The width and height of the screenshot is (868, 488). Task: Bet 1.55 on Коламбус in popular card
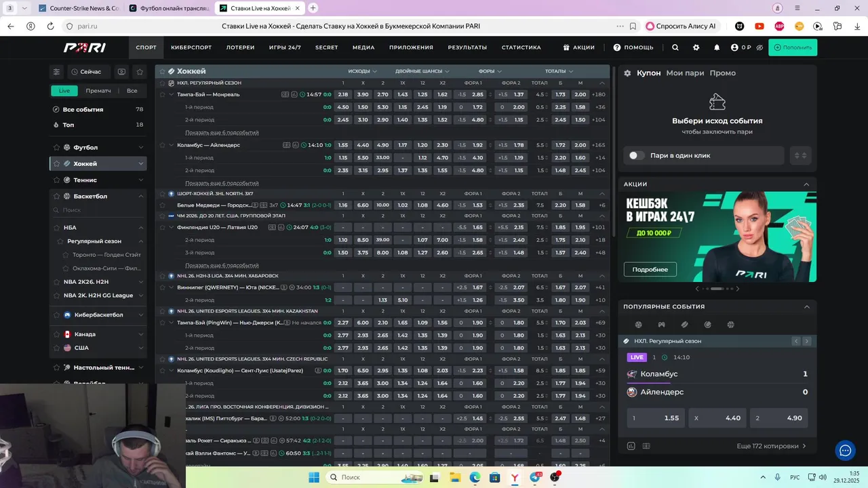pyautogui.click(x=656, y=418)
